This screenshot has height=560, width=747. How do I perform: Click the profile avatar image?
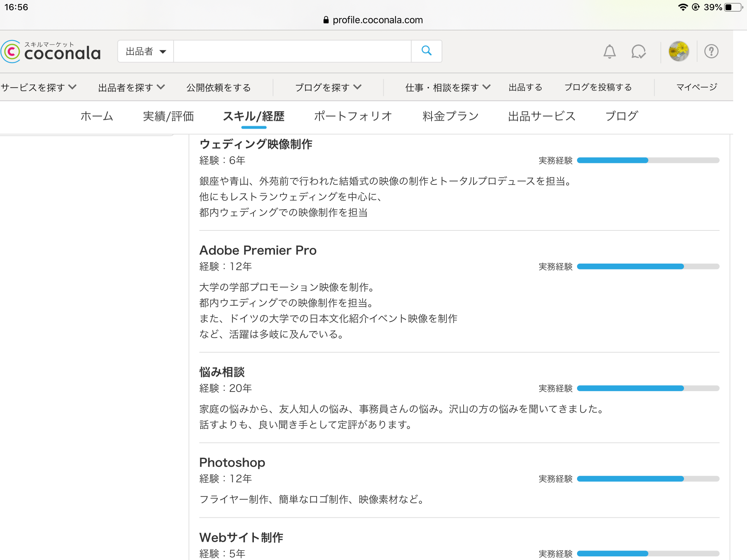[678, 51]
